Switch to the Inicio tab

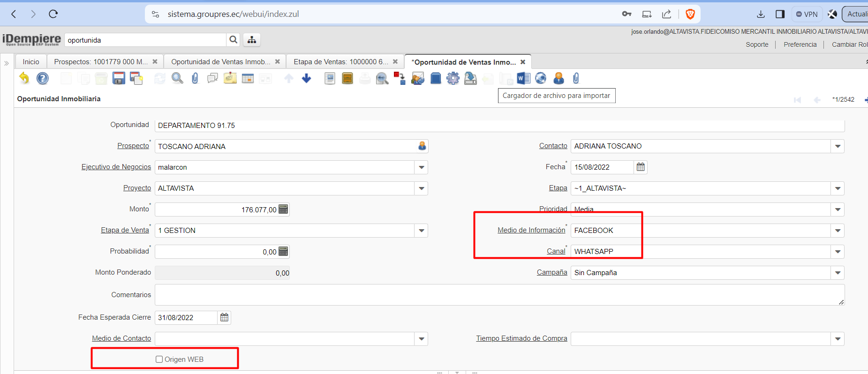pos(31,62)
